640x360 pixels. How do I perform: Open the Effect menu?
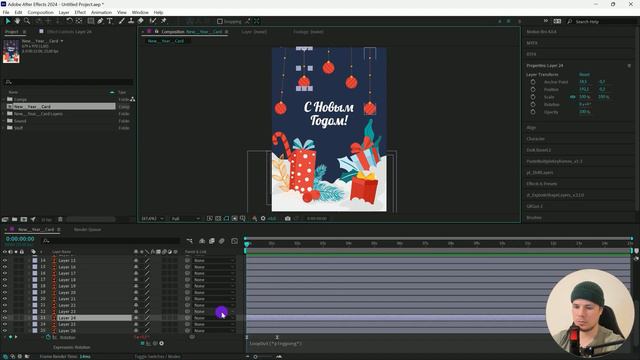pyautogui.click(x=80, y=12)
